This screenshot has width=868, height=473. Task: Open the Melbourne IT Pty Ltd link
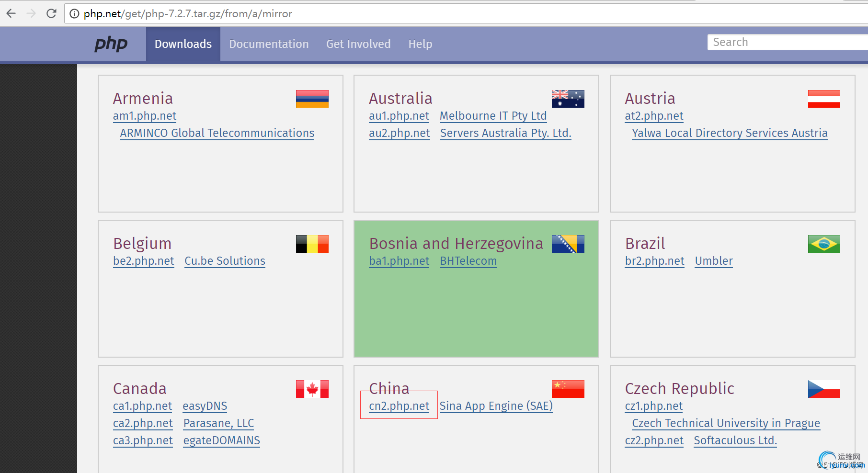tap(493, 116)
